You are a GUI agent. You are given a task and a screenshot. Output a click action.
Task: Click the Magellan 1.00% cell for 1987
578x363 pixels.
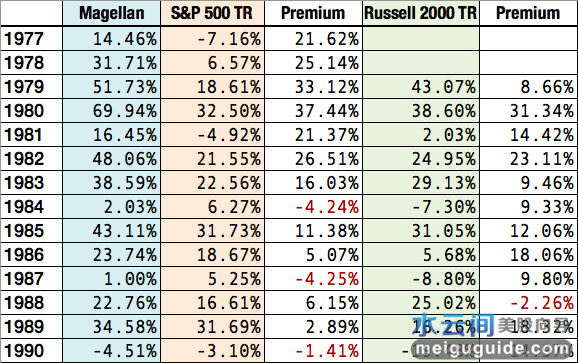coord(130,279)
